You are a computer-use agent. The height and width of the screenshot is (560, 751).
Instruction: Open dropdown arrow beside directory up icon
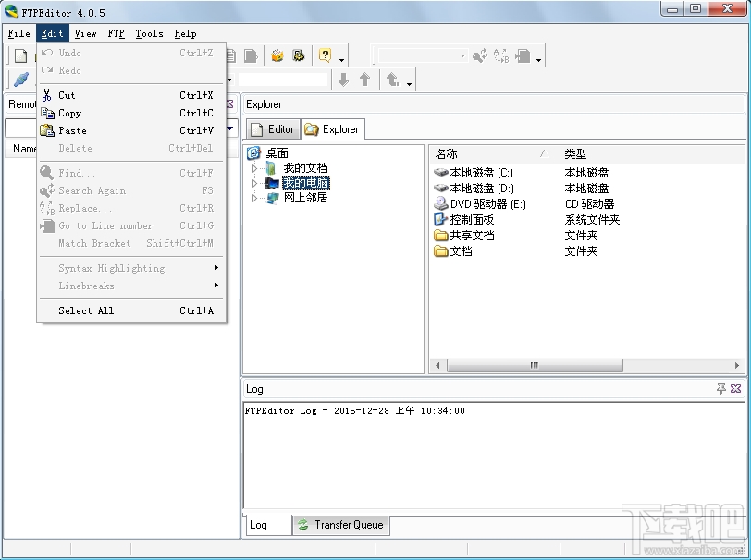tap(409, 84)
